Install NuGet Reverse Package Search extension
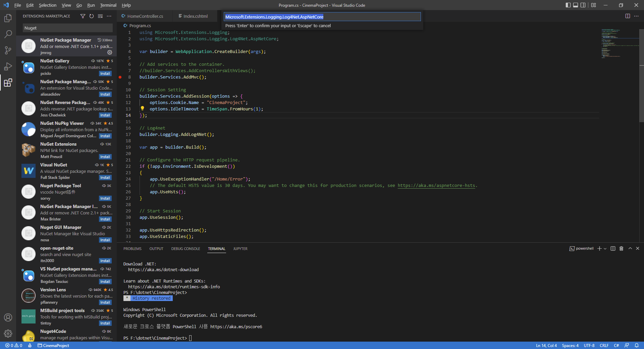644x349 pixels. click(x=105, y=115)
